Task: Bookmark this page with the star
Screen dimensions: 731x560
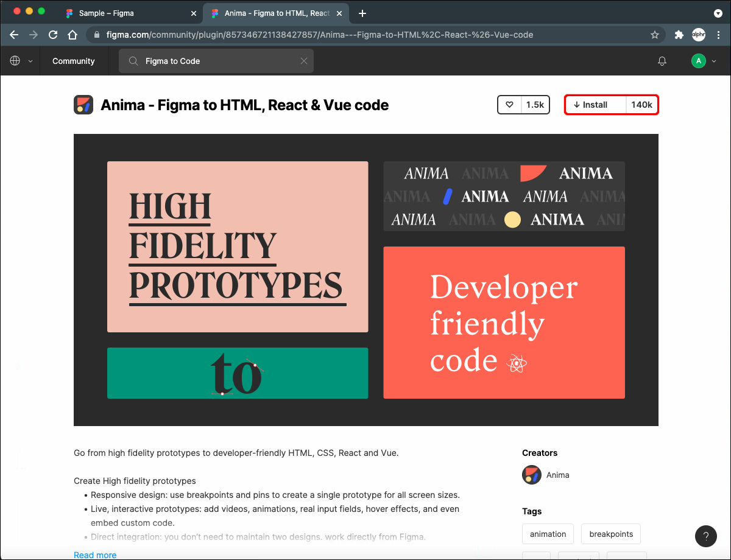Action: click(655, 35)
